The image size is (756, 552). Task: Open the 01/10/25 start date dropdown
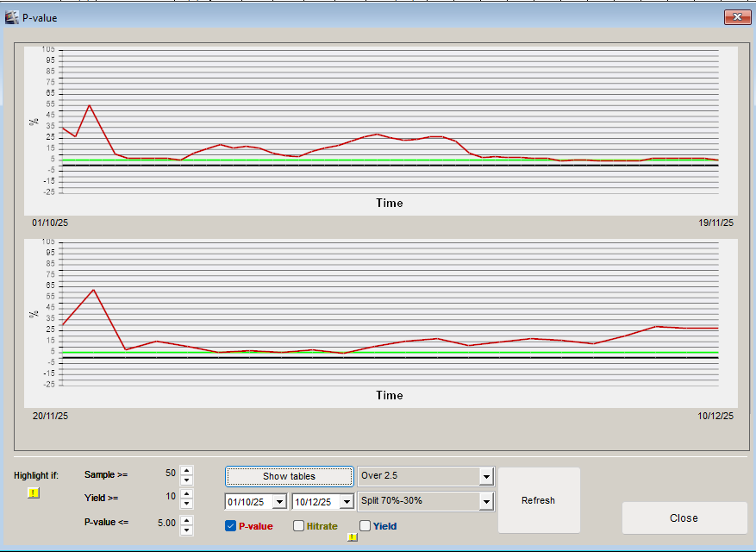point(280,500)
